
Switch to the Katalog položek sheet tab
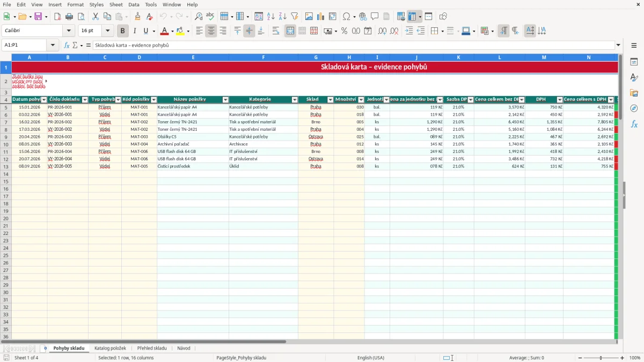click(110, 348)
